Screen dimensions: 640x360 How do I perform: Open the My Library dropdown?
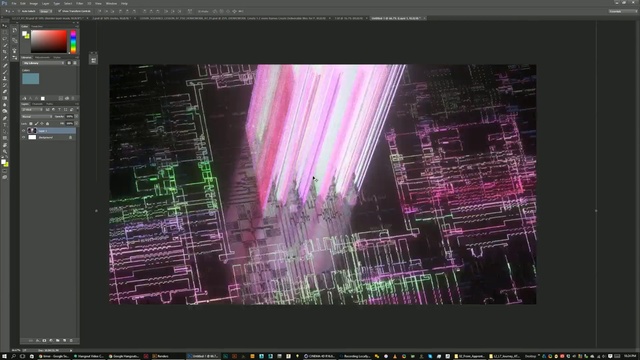[43, 63]
